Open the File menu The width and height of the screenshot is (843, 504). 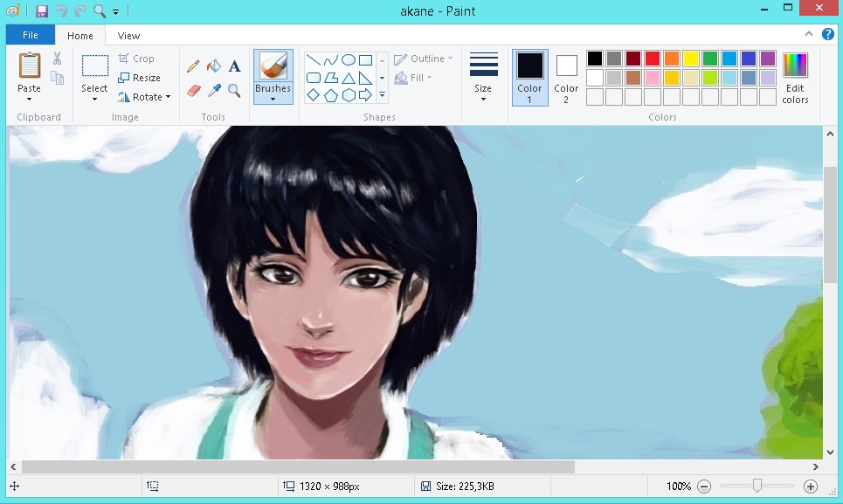(31, 36)
